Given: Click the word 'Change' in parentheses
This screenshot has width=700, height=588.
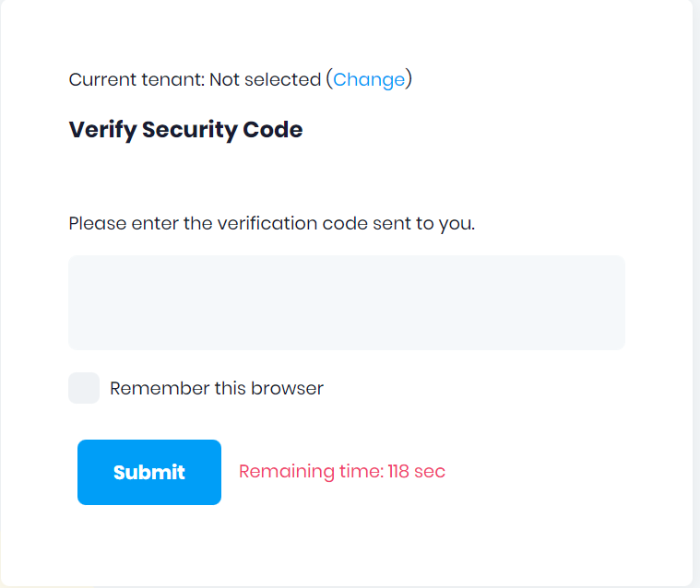Looking at the screenshot, I should [369, 80].
